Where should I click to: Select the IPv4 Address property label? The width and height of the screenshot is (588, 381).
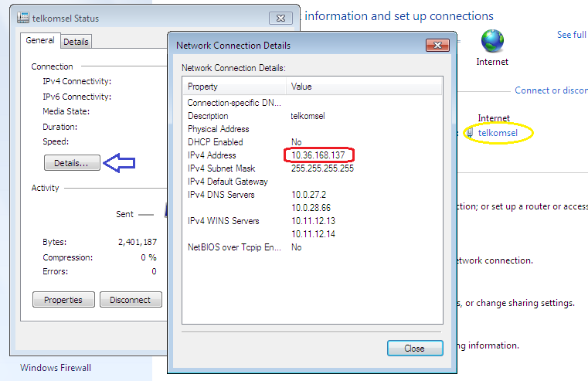(212, 155)
